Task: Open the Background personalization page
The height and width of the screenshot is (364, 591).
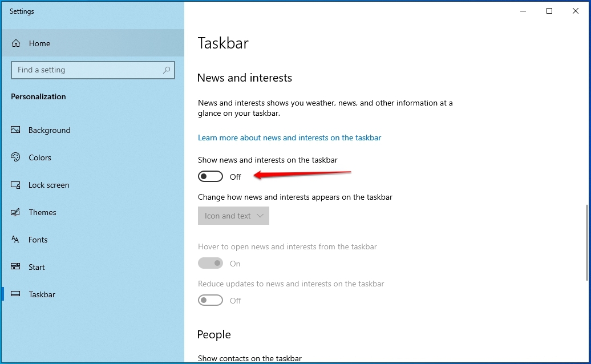Action: (92, 130)
